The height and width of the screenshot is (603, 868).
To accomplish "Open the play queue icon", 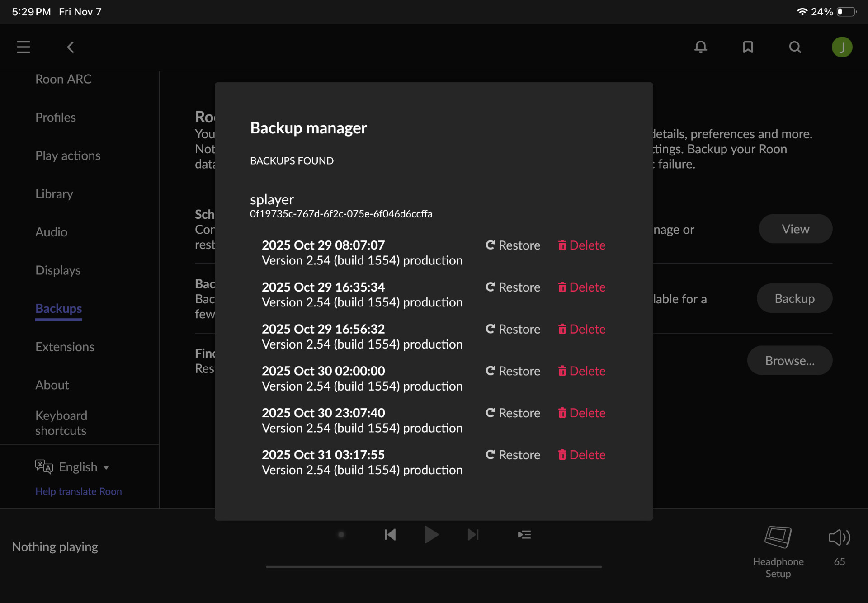I will [524, 535].
